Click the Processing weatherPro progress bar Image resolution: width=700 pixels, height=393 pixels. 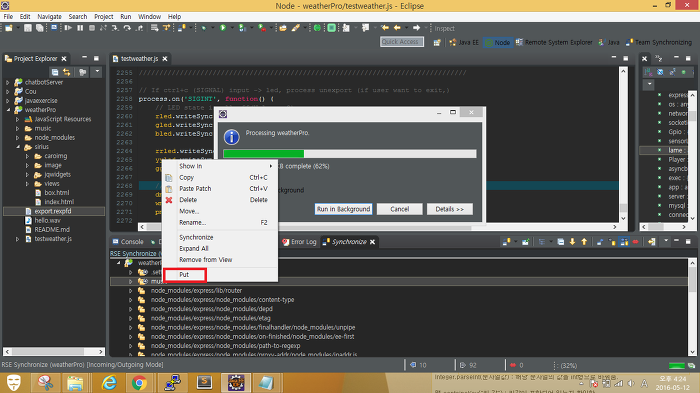(350, 154)
